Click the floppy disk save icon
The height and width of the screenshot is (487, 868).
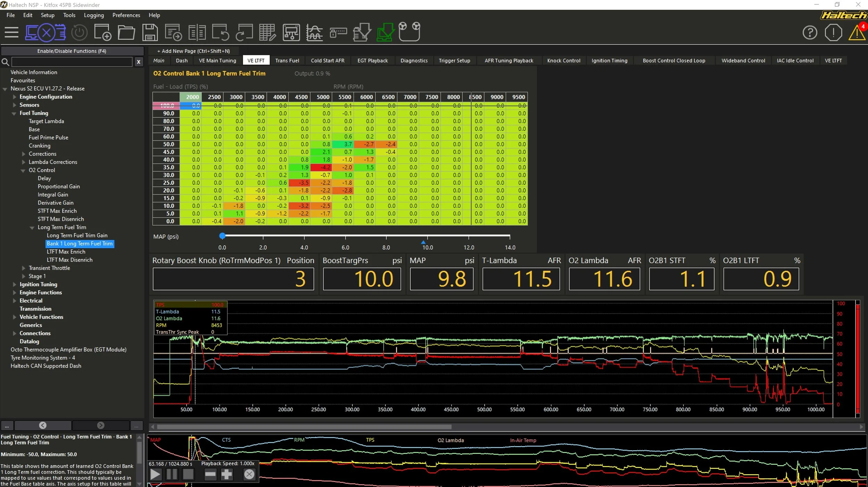(150, 33)
